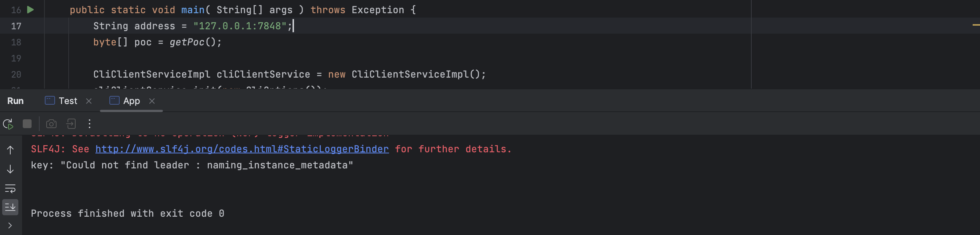Take a thread dump camera icon
Screen dimensions: 980x235
(x=51, y=124)
